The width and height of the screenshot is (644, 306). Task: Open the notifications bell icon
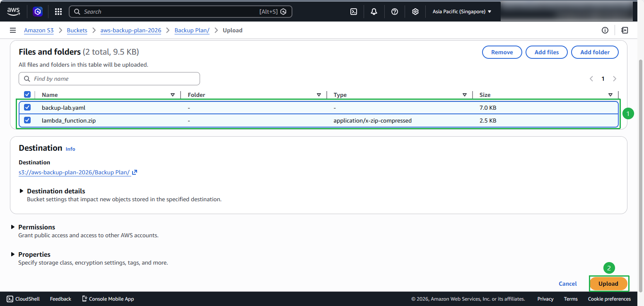pyautogui.click(x=374, y=12)
